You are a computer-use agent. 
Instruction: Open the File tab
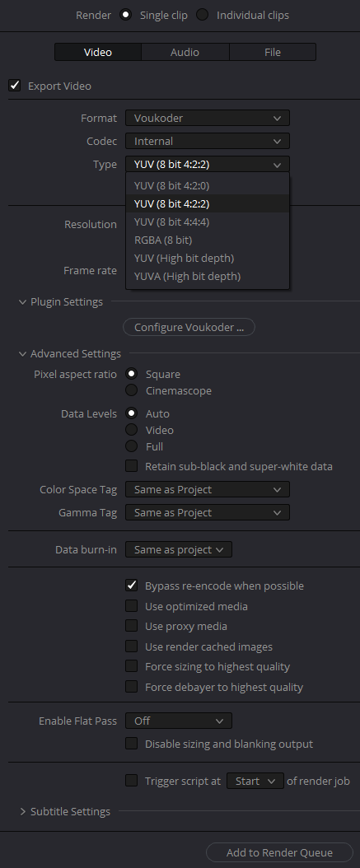[x=273, y=52]
